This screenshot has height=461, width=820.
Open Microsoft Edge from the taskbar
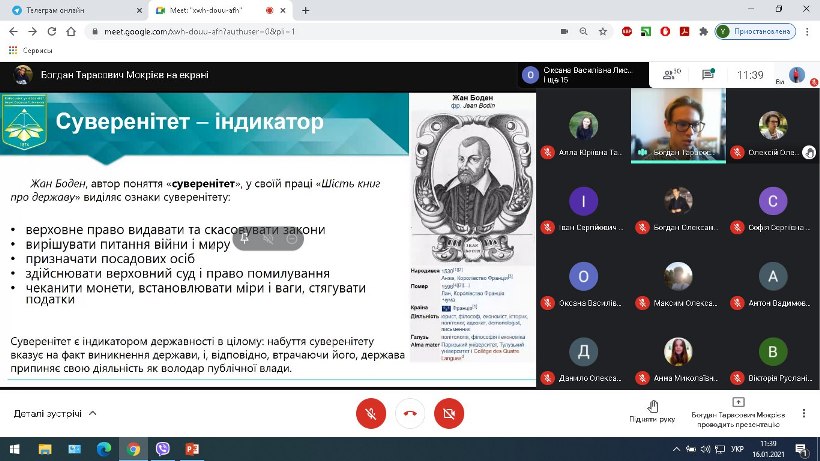coord(104,449)
